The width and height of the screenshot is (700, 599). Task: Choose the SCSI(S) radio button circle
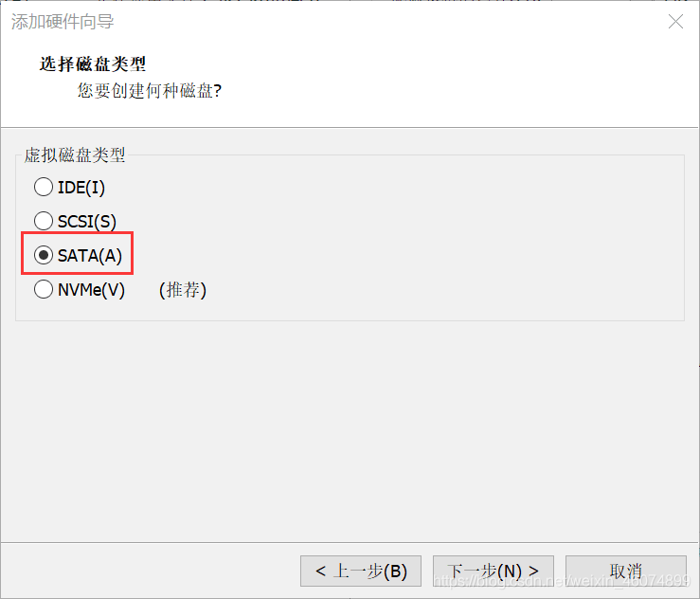coord(44,221)
